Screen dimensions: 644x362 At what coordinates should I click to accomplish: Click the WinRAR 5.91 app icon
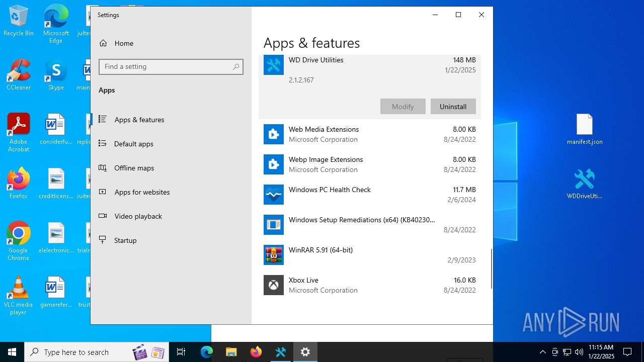tap(274, 255)
